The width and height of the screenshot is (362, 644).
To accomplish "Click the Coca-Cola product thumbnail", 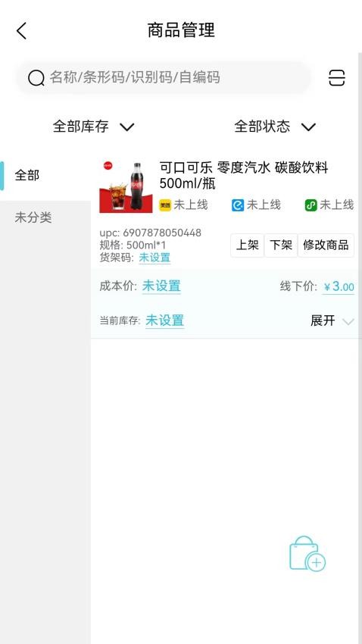I will coord(126,187).
